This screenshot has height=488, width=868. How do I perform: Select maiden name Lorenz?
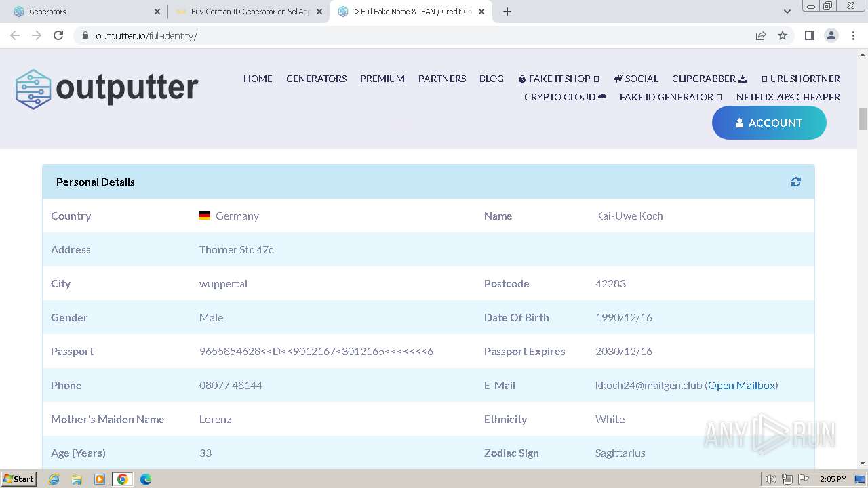click(216, 419)
